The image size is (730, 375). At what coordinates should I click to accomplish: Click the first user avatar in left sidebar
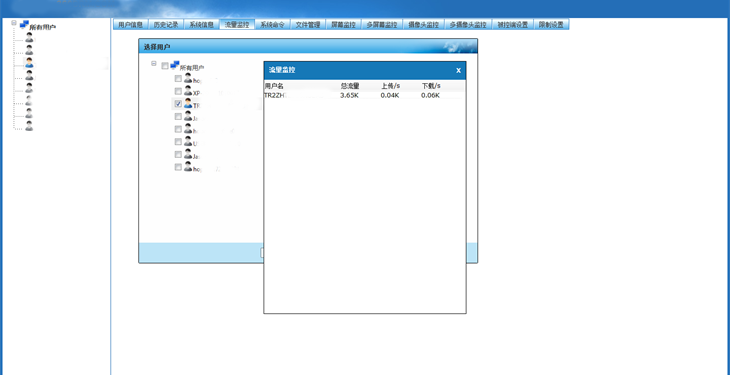[29, 37]
